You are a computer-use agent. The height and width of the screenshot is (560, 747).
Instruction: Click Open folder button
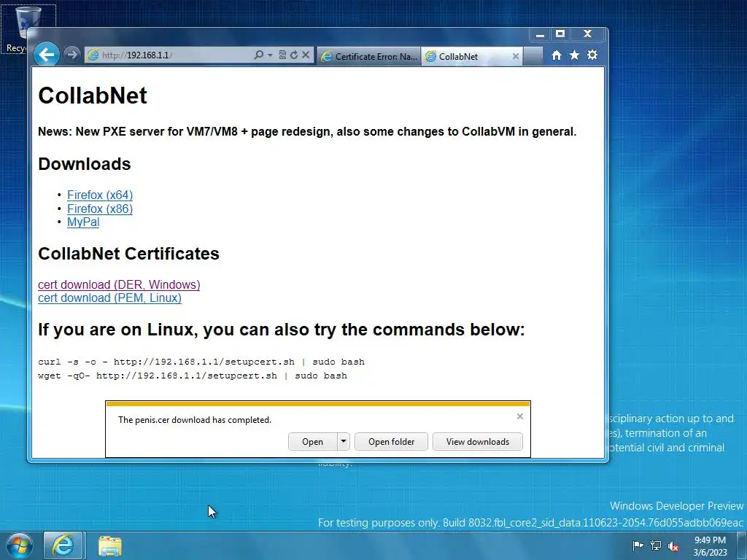[x=391, y=441]
